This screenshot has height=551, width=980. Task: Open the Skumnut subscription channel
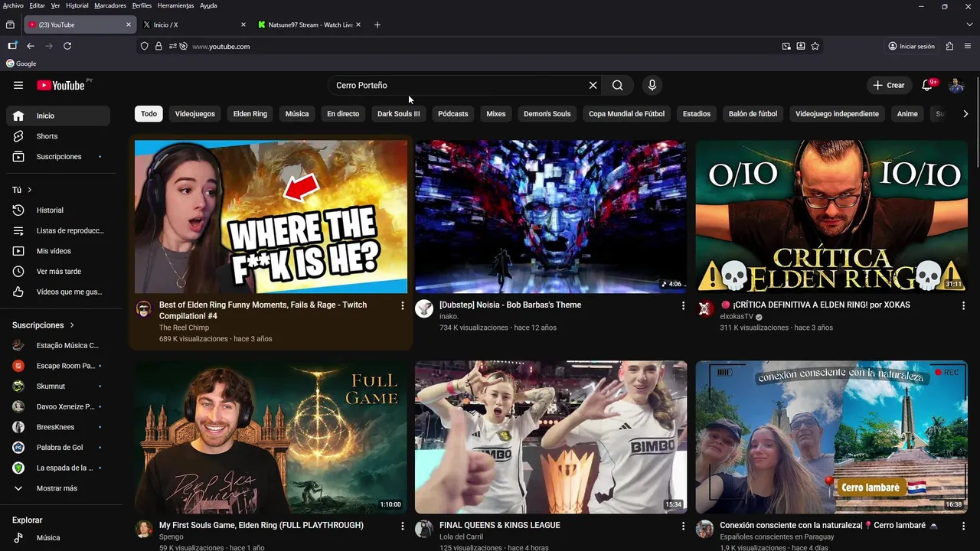coord(58,386)
